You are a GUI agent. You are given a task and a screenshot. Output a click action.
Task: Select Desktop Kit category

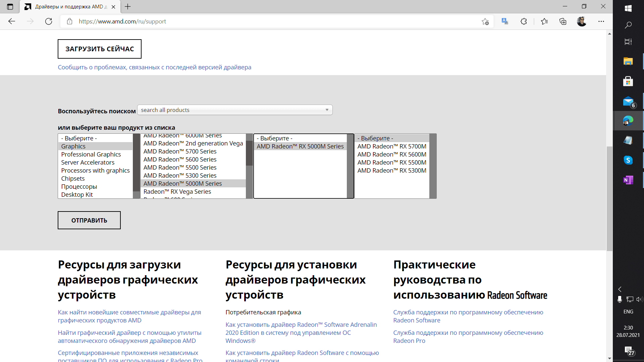click(96, 194)
